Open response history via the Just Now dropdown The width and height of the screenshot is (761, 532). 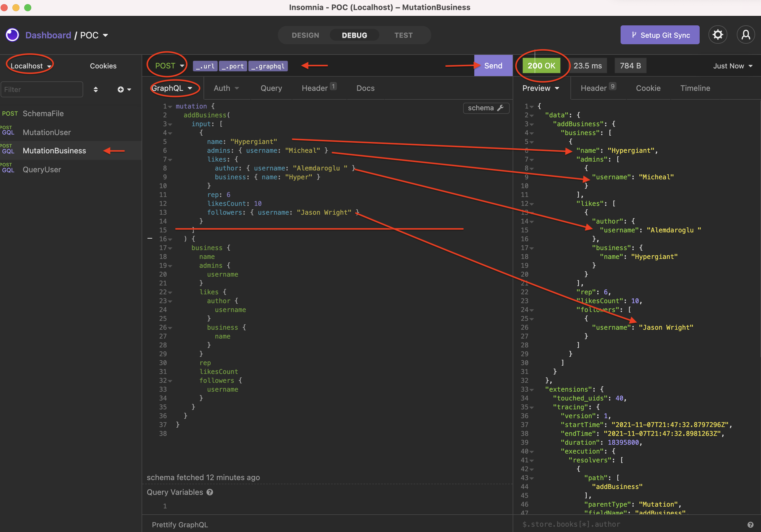tap(732, 66)
